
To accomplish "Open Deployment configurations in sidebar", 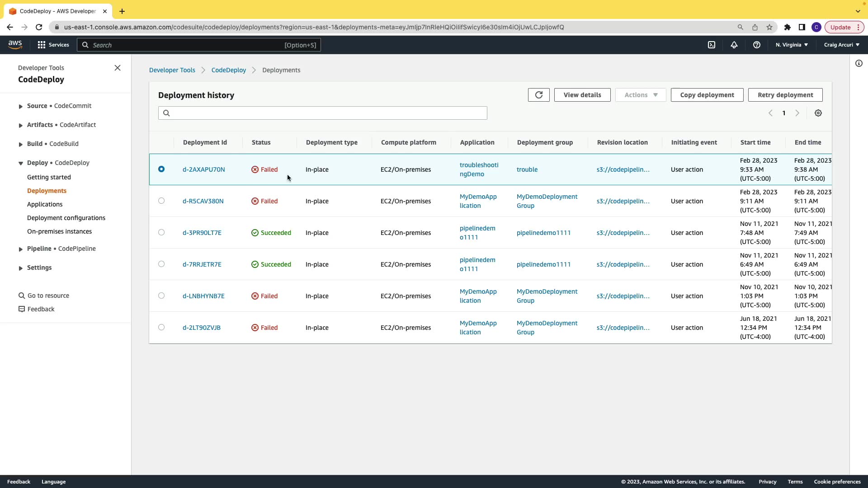I will 66,218.
